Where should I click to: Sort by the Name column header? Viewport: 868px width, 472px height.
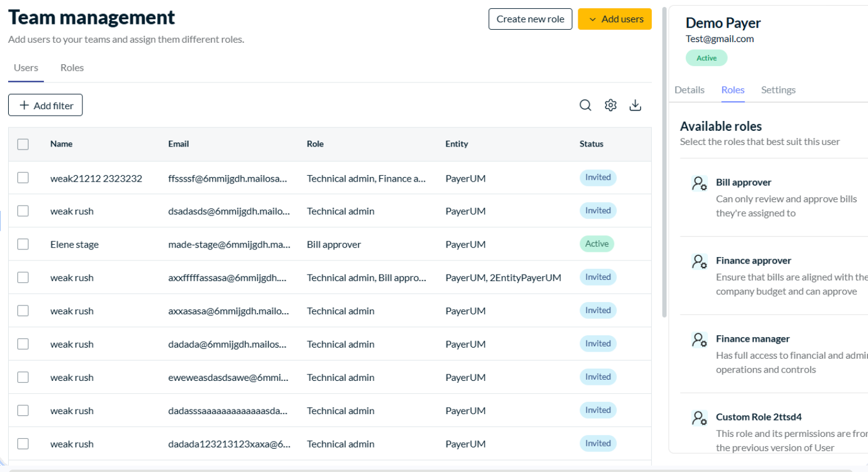click(61, 144)
